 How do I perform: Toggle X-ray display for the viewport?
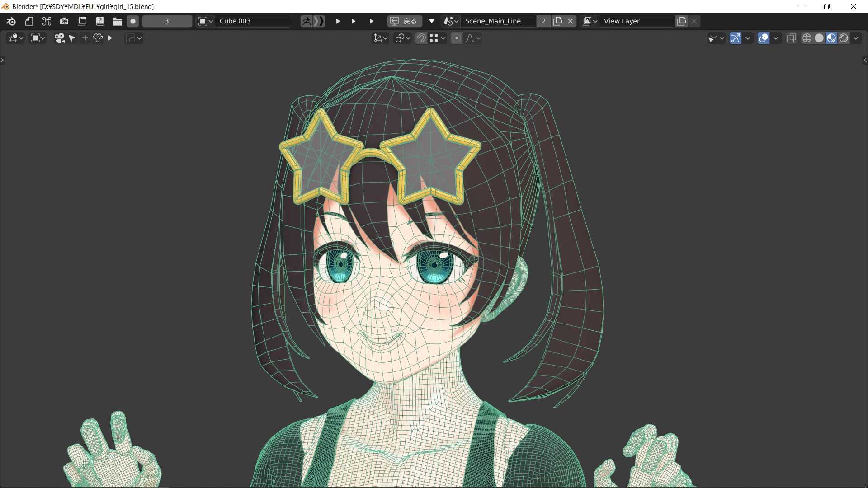click(791, 38)
